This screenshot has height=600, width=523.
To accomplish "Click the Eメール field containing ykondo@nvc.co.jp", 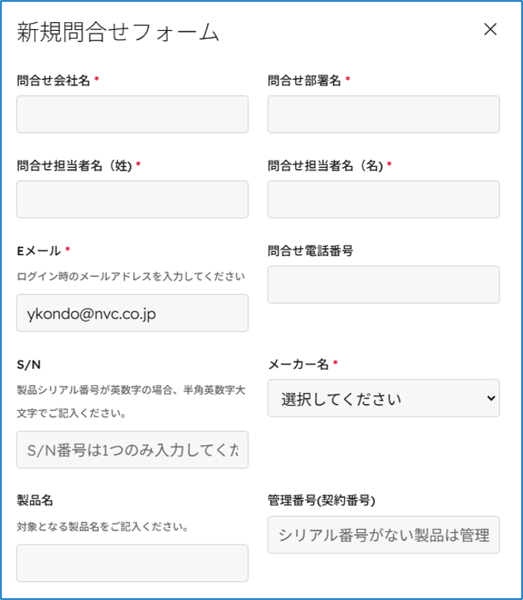I will point(132,313).
